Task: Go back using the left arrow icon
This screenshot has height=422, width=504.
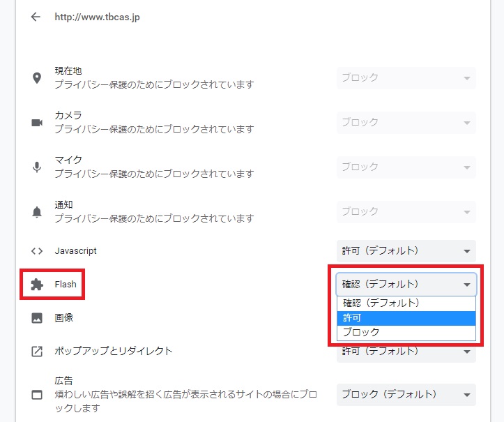Action: click(x=36, y=17)
